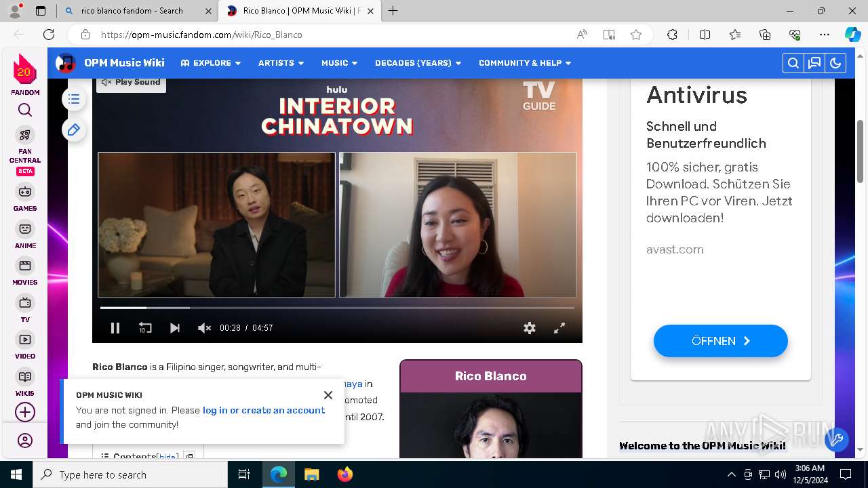Open the user profile icon in the sidebar
The height and width of the screenshot is (488, 868).
[x=25, y=441]
